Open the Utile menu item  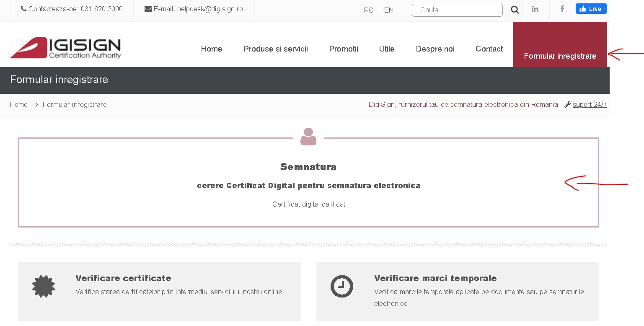tap(387, 49)
